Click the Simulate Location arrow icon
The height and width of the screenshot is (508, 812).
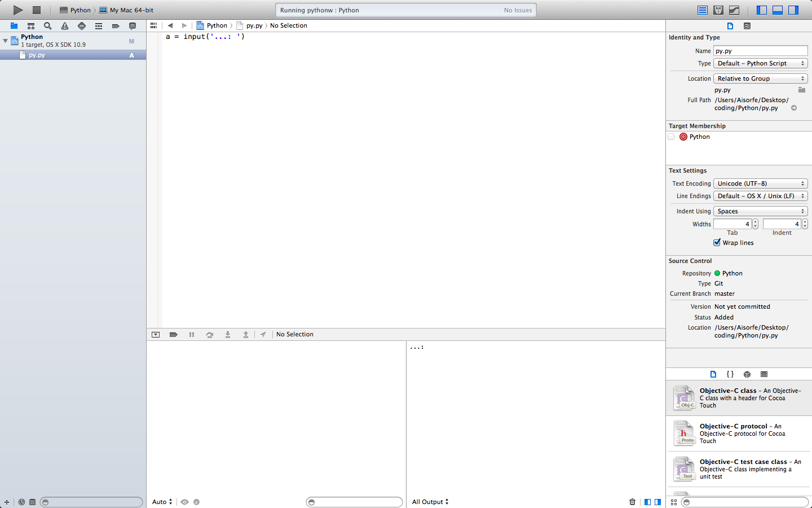(263, 335)
